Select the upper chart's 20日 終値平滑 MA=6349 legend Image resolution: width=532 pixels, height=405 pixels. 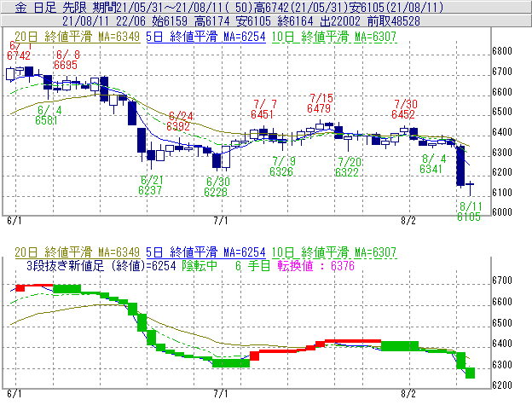click(78, 37)
